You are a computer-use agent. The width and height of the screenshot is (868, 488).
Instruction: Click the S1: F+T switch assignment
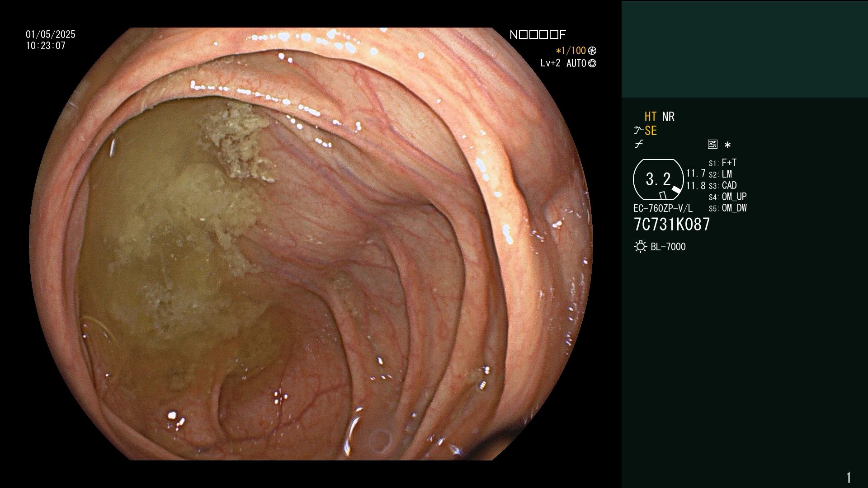point(722,163)
